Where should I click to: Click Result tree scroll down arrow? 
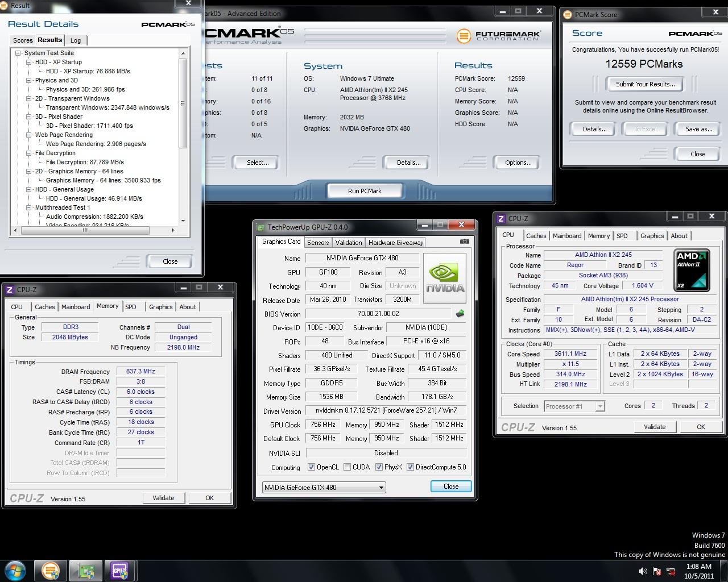183,221
